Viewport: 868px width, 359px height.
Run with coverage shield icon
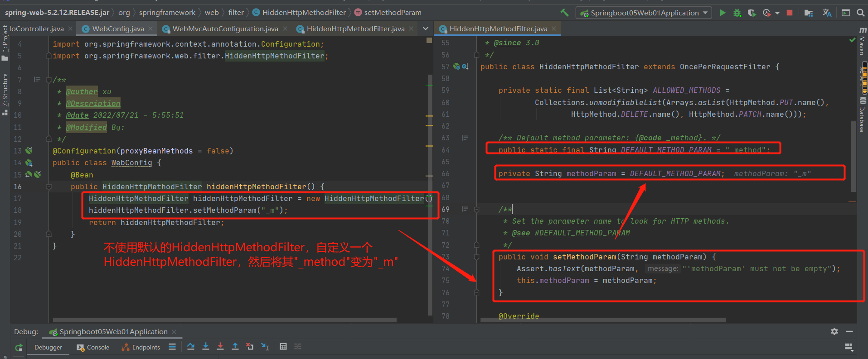coord(752,13)
